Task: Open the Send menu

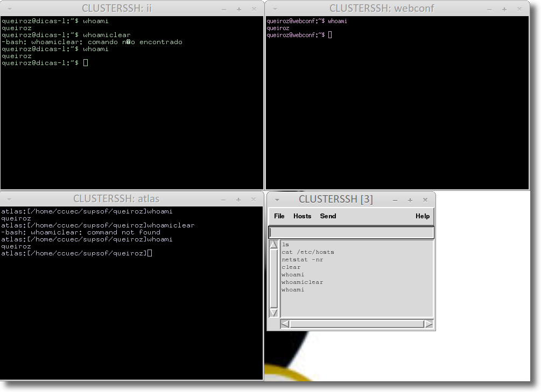Action: pyautogui.click(x=328, y=216)
